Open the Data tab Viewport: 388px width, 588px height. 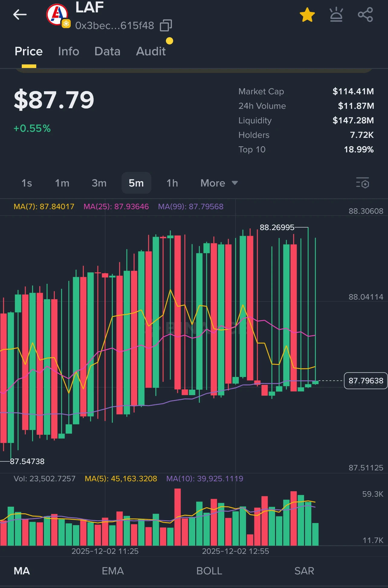click(107, 51)
